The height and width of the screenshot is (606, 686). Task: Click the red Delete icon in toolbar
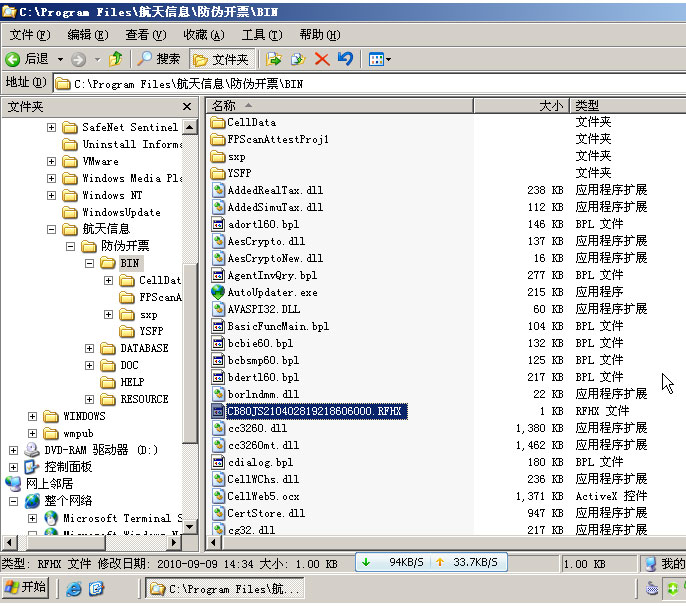tap(322, 59)
